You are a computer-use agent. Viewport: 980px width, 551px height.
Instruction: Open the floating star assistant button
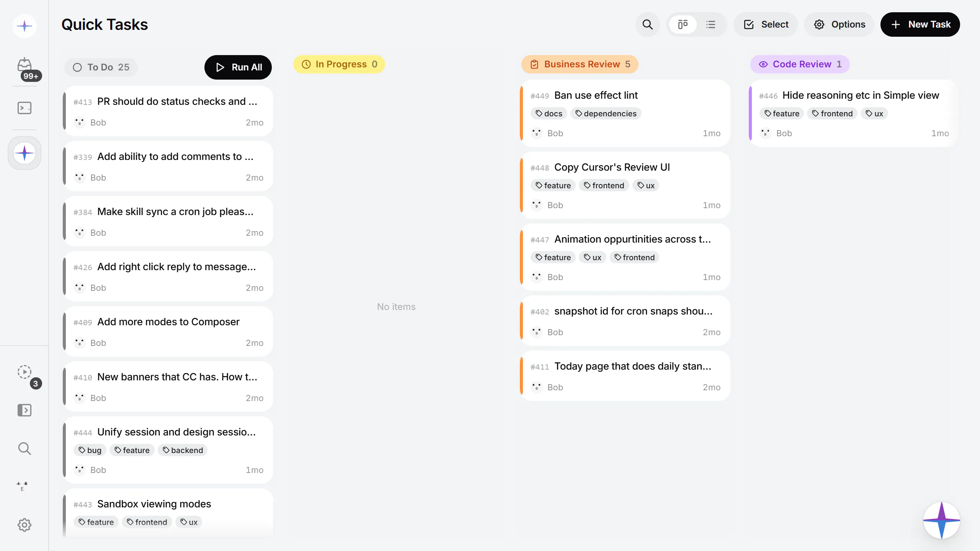942,520
